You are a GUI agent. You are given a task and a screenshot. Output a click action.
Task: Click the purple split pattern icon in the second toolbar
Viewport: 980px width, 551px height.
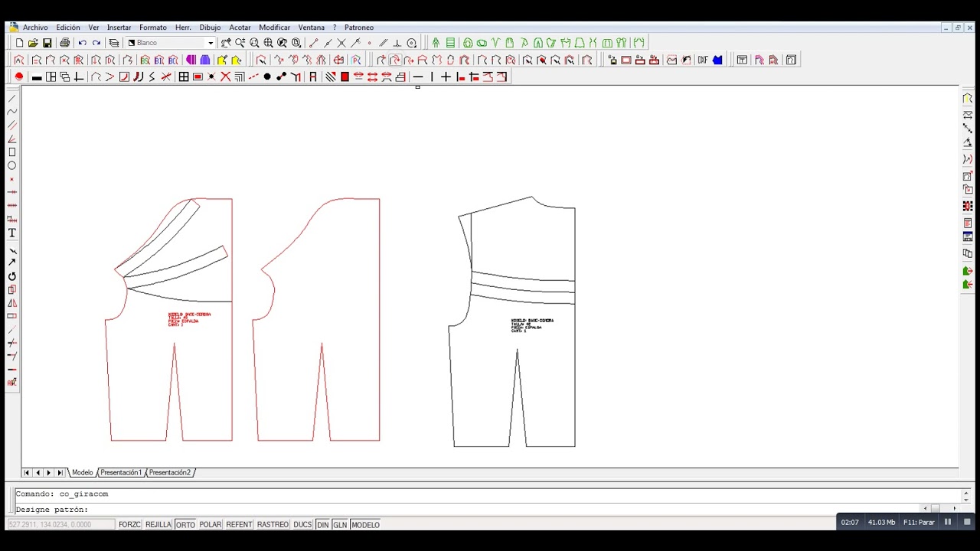pyautogui.click(x=191, y=60)
